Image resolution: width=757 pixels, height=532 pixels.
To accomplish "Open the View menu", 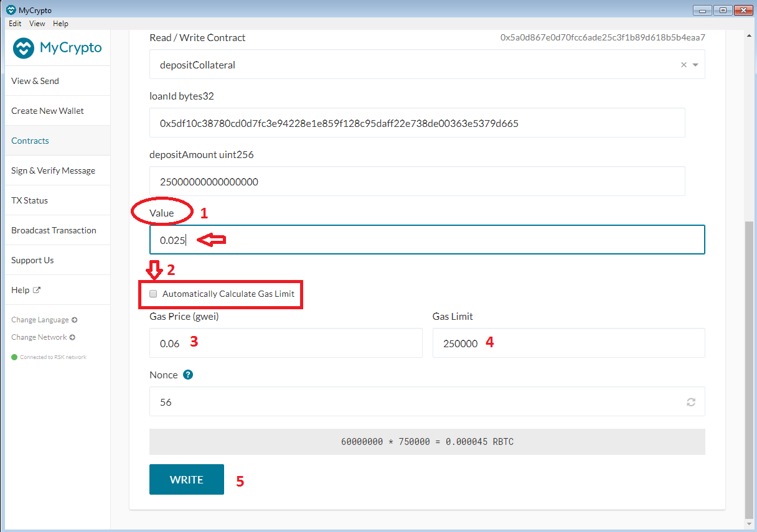I will [x=37, y=24].
